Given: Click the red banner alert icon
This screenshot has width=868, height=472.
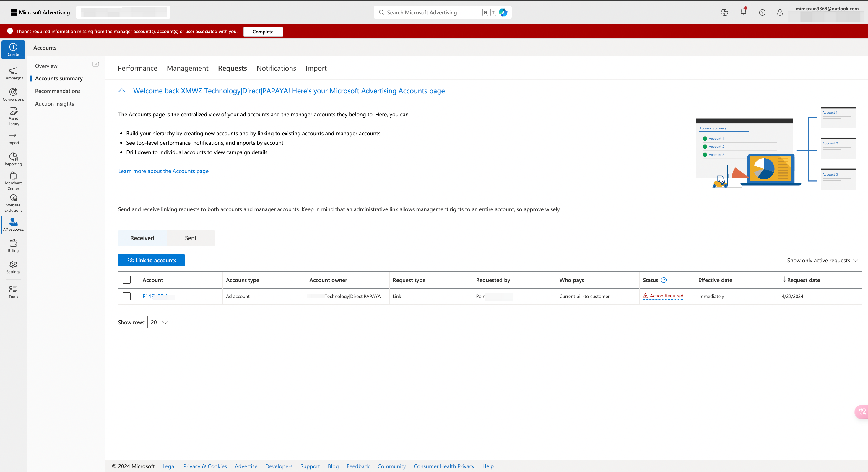Looking at the screenshot, I should click(x=10, y=31).
